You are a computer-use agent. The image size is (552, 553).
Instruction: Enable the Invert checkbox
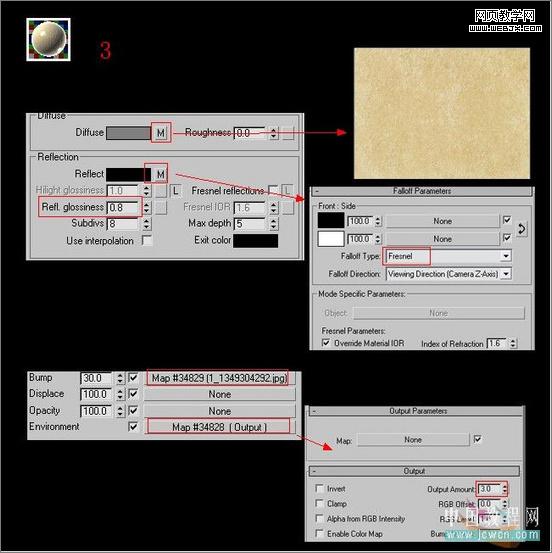320,488
